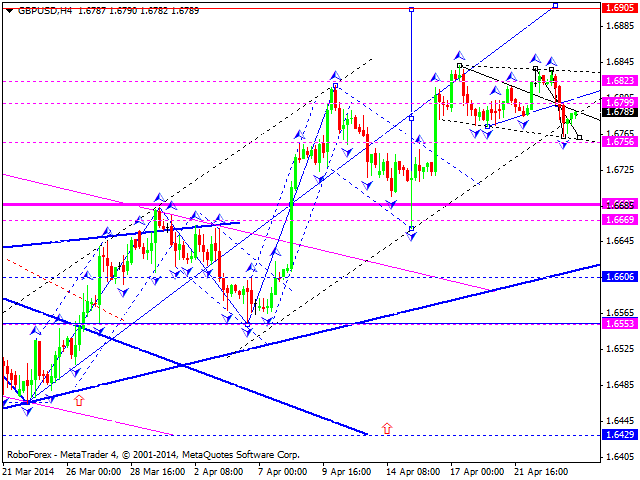Select the square handle at the top of the vertical line
The width and height of the screenshot is (640, 480).
(411, 8)
